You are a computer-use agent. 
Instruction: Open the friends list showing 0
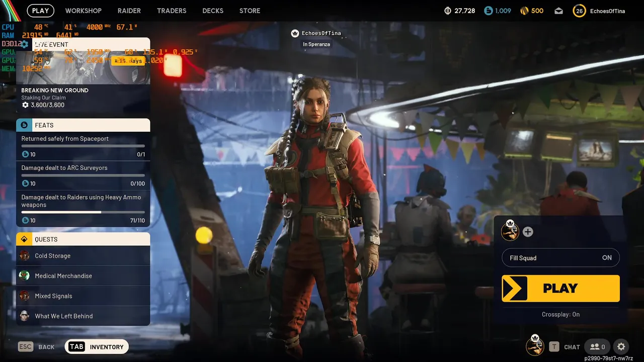coord(598,346)
